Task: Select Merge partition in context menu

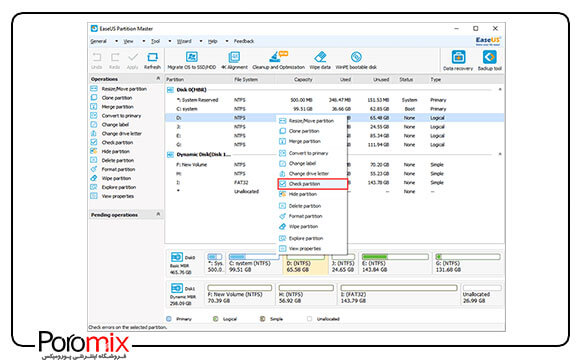Action: (x=312, y=141)
